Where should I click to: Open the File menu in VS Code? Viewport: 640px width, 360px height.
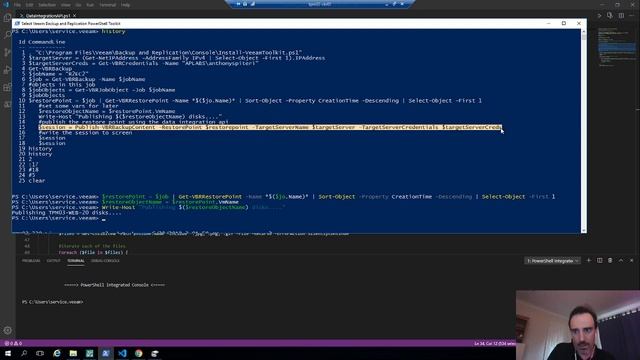[18, 5]
